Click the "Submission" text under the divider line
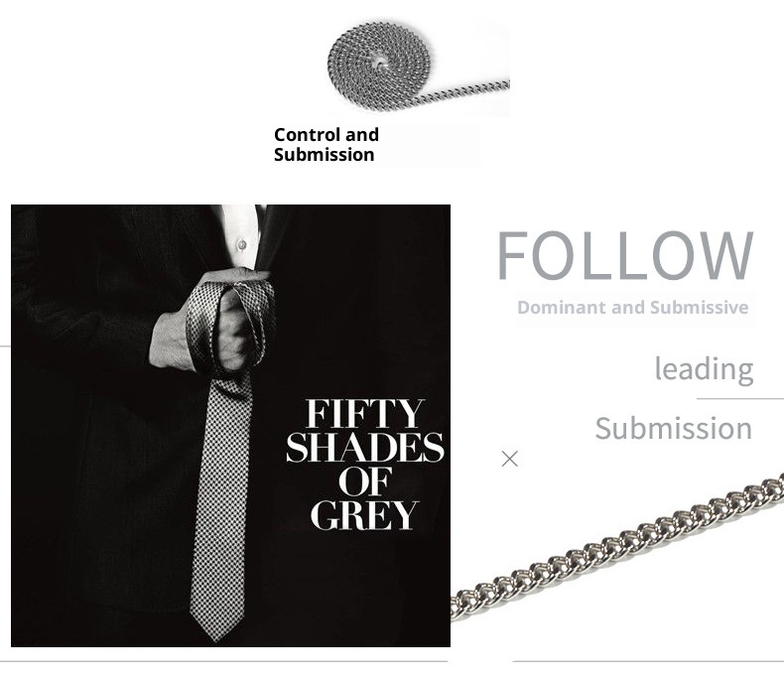This screenshot has width=784, height=681. coord(673,429)
